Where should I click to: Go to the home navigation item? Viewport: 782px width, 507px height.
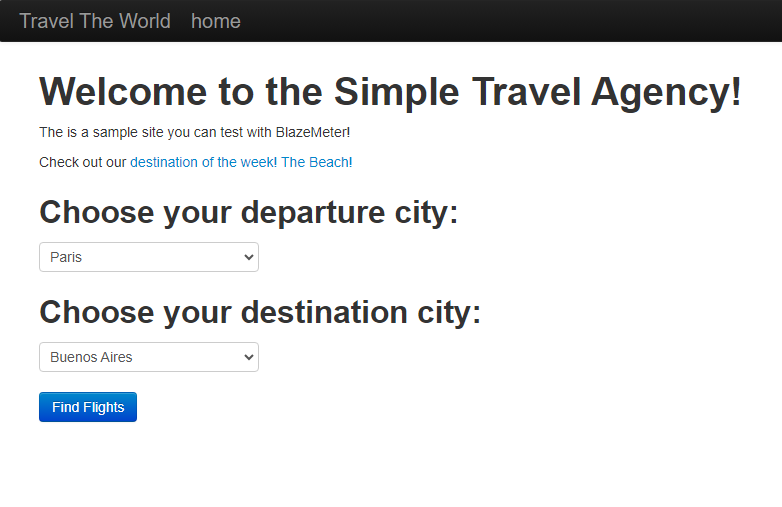(x=216, y=21)
